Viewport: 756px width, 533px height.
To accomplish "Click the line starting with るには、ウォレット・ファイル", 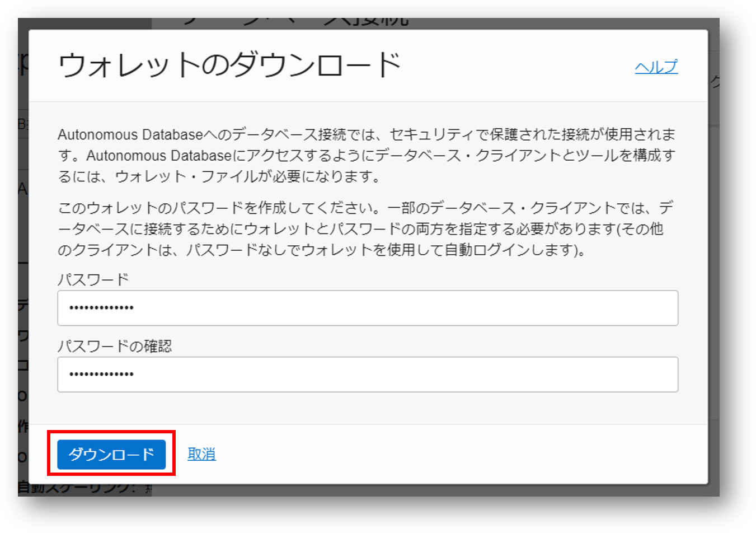I will [x=219, y=176].
